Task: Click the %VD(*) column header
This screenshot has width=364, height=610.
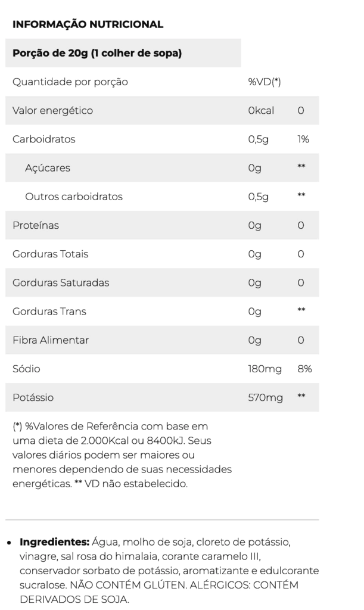Action: (264, 82)
